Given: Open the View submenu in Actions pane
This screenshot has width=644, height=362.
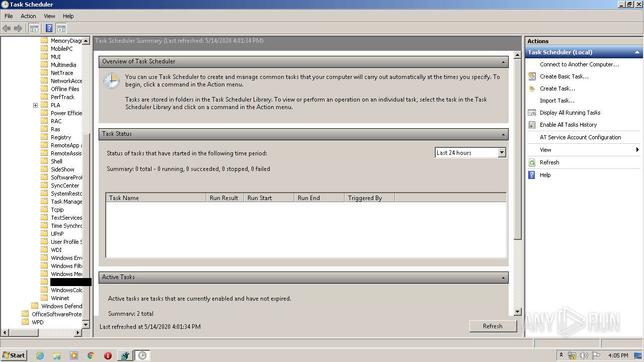Looking at the screenshot, I should pos(545,150).
